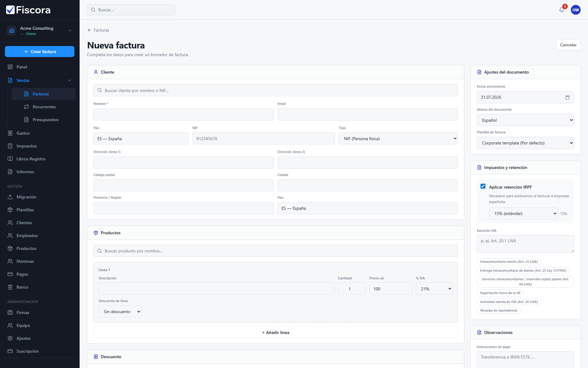The width and height of the screenshot is (588, 368).
Task: Focus the NIF input field
Action: pyautogui.click(x=263, y=139)
